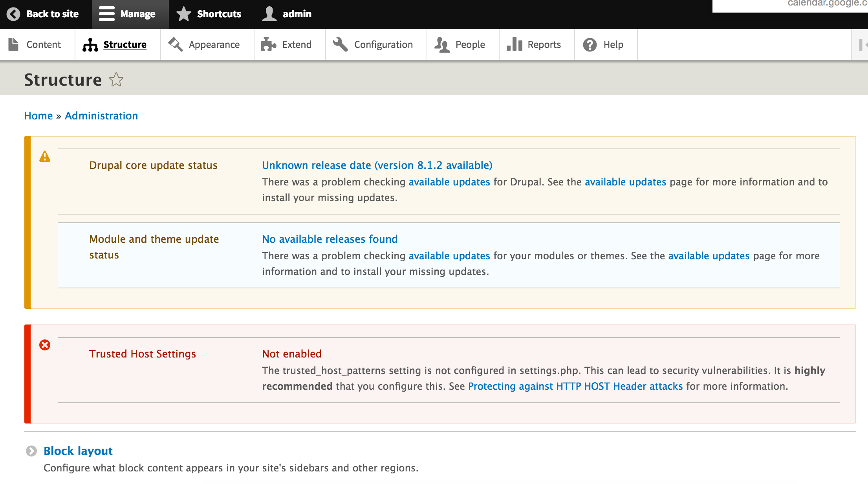
Task: Click first available updates link for Drupal
Action: 449,182
